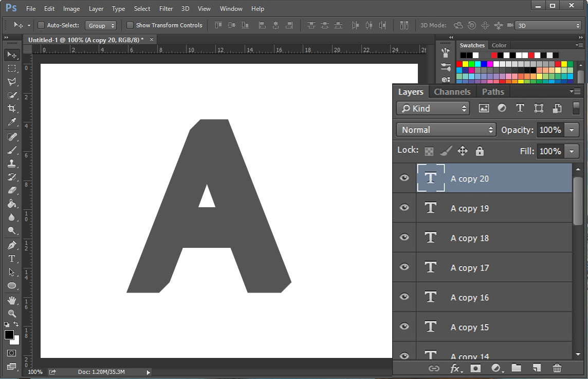588x379 pixels.
Task: Open the layer style fx menu
Action: pyautogui.click(x=455, y=369)
